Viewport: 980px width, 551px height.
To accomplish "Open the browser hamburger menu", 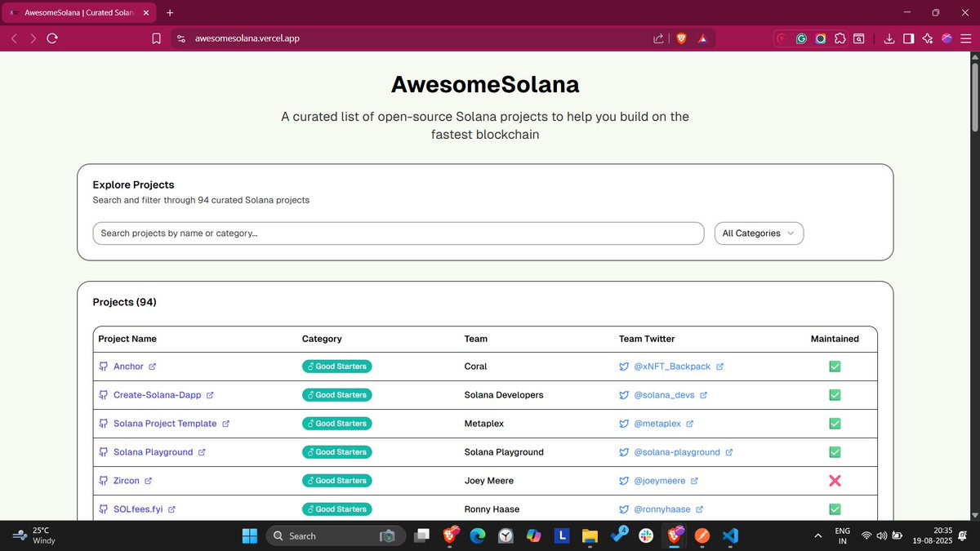I will [965, 38].
